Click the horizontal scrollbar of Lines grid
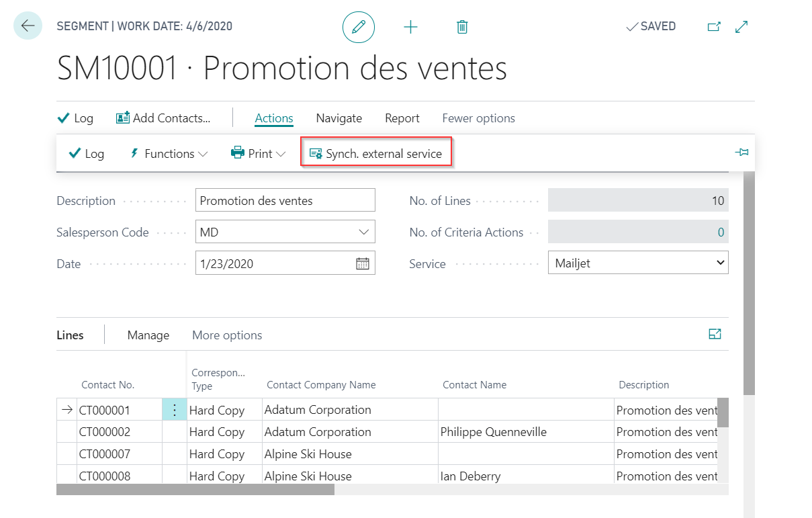This screenshot has width=812, height=518. 195,490
